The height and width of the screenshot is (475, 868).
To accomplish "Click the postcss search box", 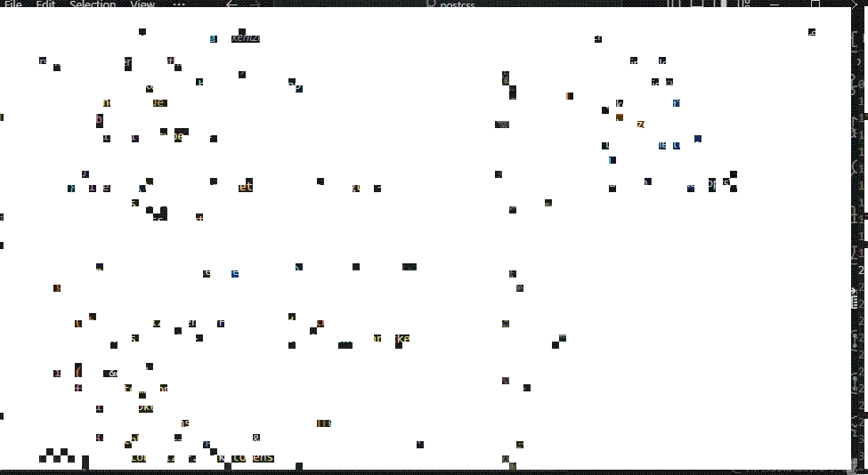I will click(x=454, y=4).
